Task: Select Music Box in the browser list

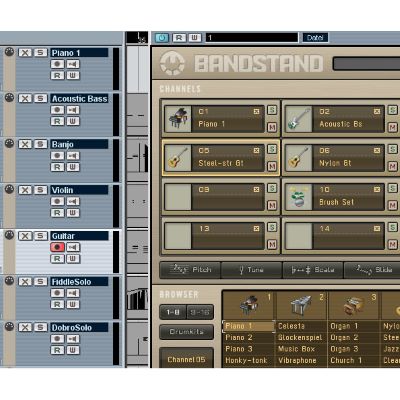Action: tap(296, 349)
